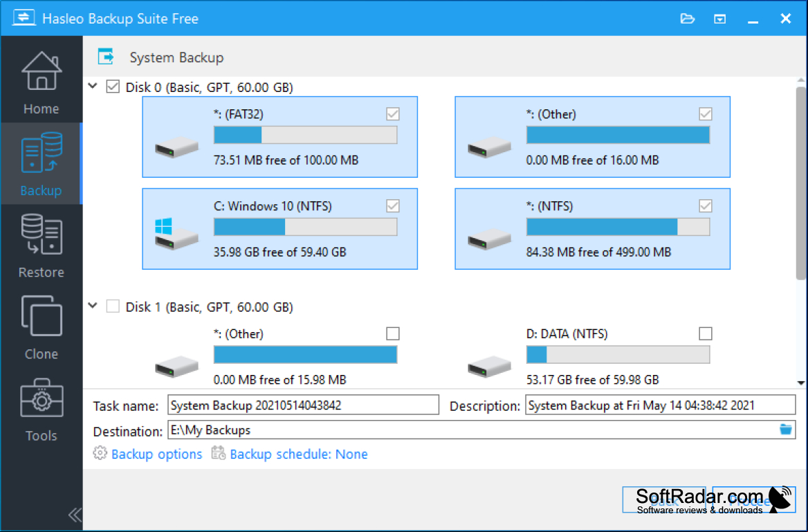
Task: Click the FAT32 partition usage bar
Action: 306,135
